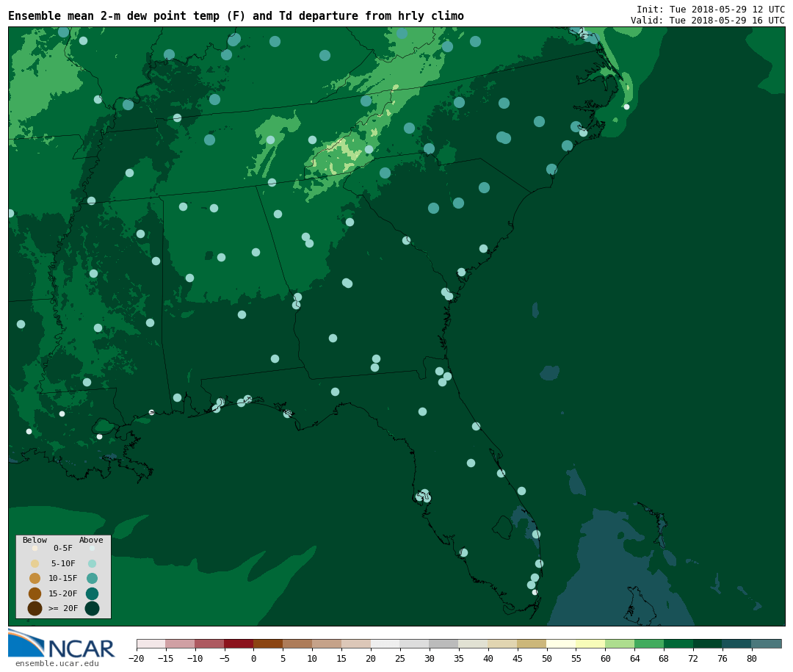Viewport: 793px width, 672px height.
Task: Click the 0-5F legend label
Action: point(63,548)
